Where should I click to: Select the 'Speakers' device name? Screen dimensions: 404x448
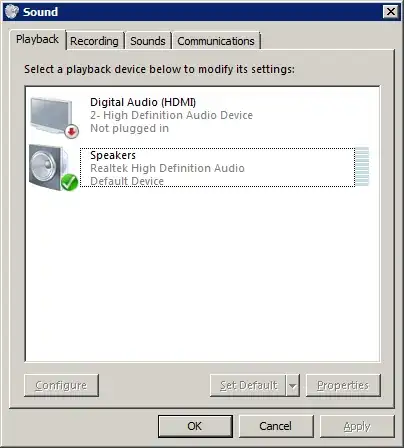(x=113, y=155)
